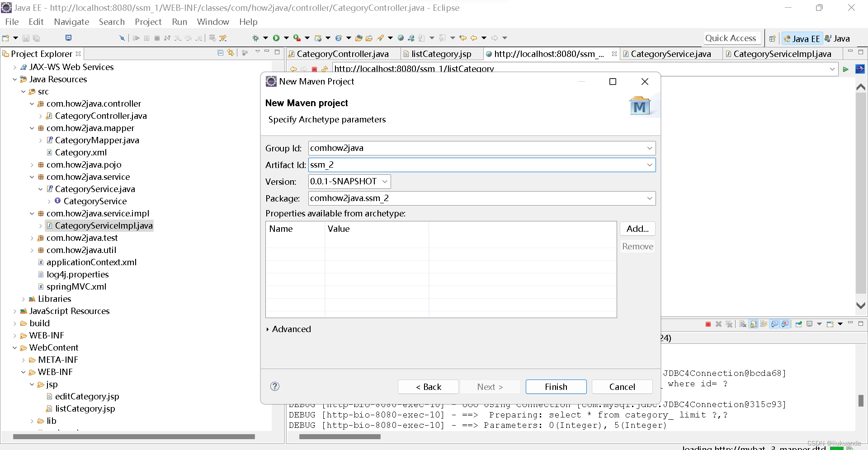Screen dimensions: 868x450
Task: Click the Add... properties button
Action: tap(637, 229)
